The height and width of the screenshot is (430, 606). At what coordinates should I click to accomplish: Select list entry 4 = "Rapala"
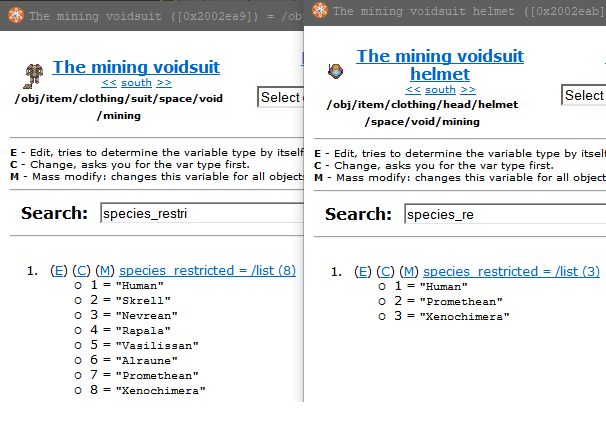tap(131, 330)
